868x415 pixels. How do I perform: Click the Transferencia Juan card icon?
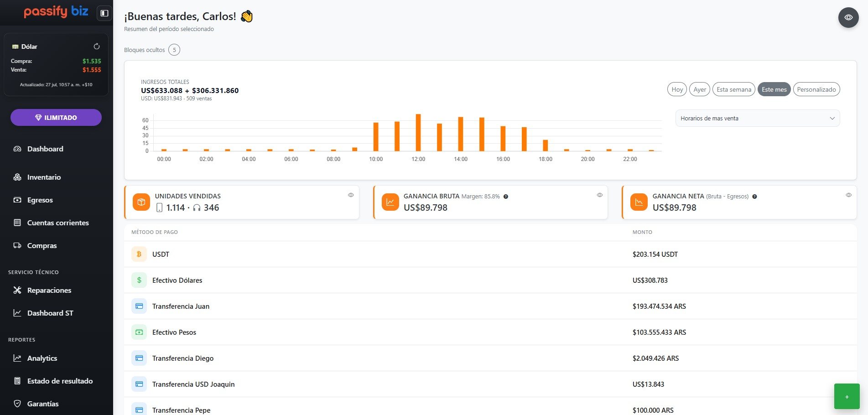click(x=139, y=306)
